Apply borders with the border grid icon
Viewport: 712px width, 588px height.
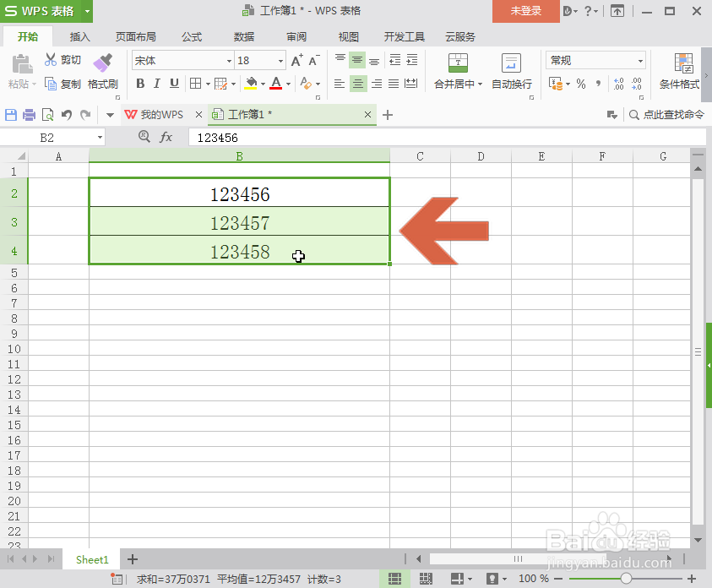point(195,84)
